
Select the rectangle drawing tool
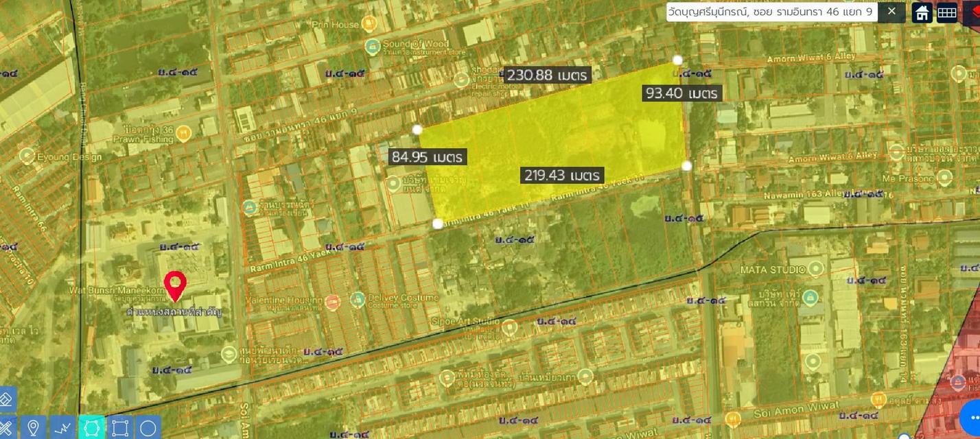119,428
